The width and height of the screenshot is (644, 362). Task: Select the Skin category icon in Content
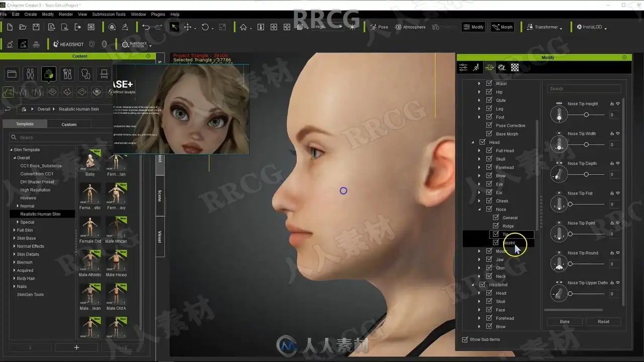coord(49,74)
